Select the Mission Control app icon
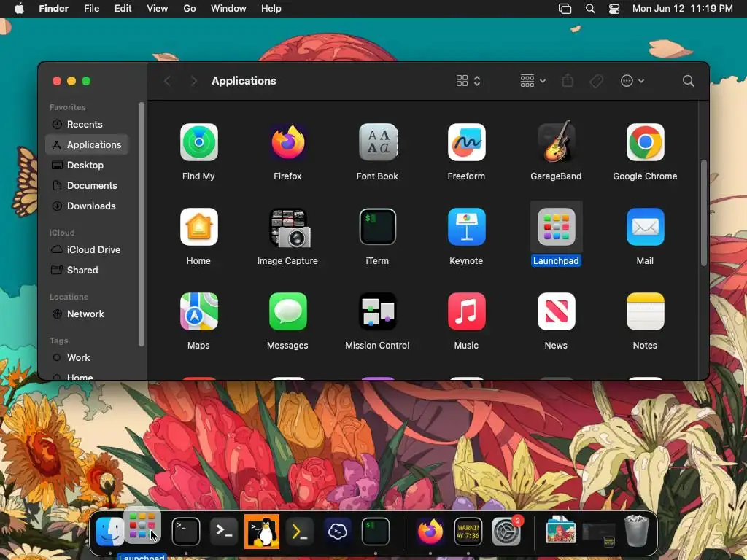 pyautogui.click(x=377, y=311)
